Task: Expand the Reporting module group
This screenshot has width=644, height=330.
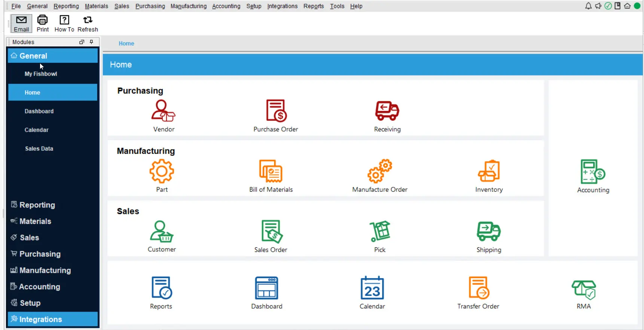Action: coord(37,205)
